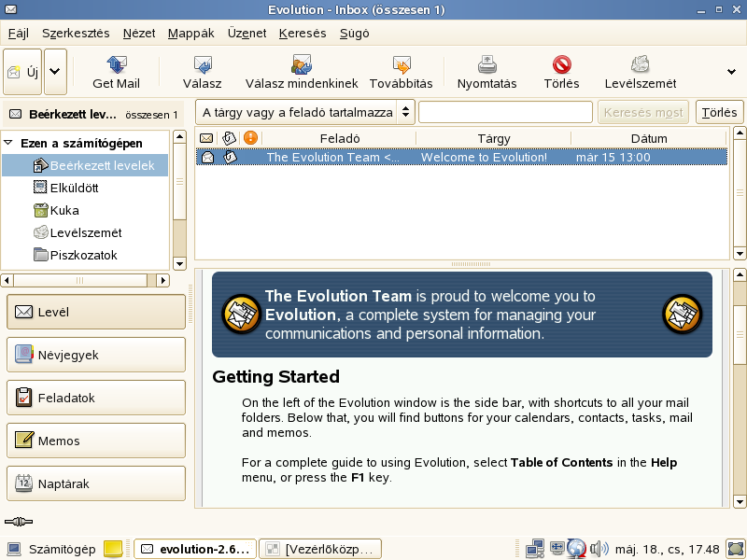Click the volume speaker tray icon
The image size is (747, 560).
[x=599, y=549]
